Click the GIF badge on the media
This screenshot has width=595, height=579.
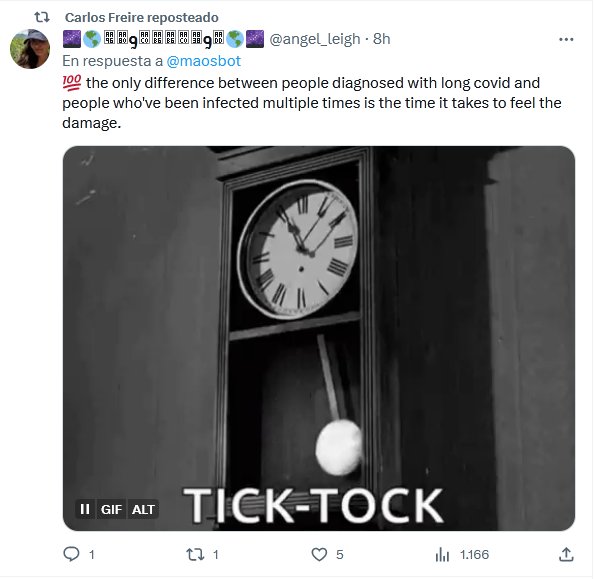click(111, 509)
